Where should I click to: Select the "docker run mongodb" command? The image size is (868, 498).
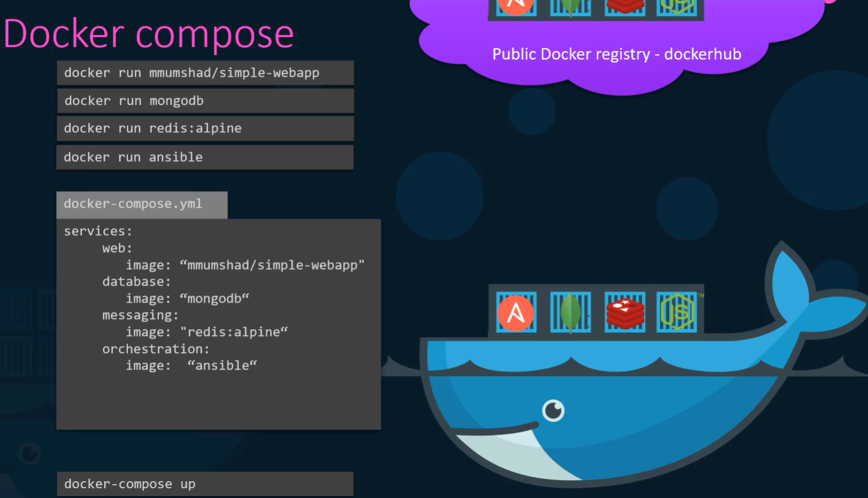coord(205,100)
